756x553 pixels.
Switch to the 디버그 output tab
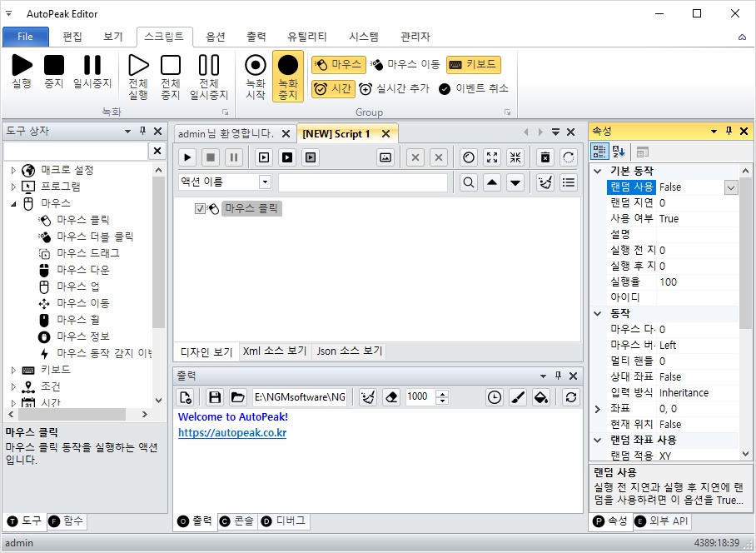click(x=283, y=521)
